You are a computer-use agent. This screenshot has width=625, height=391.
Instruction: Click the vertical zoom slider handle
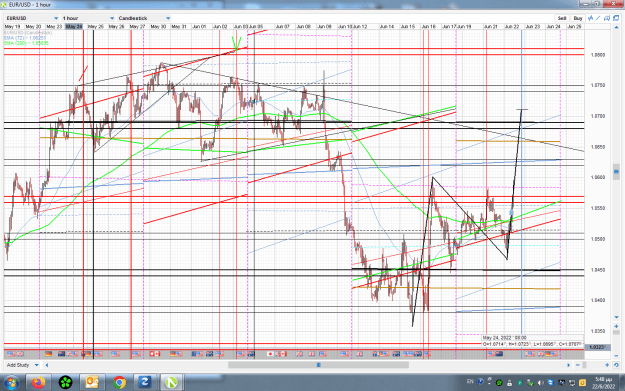click(x=616, y=332)
